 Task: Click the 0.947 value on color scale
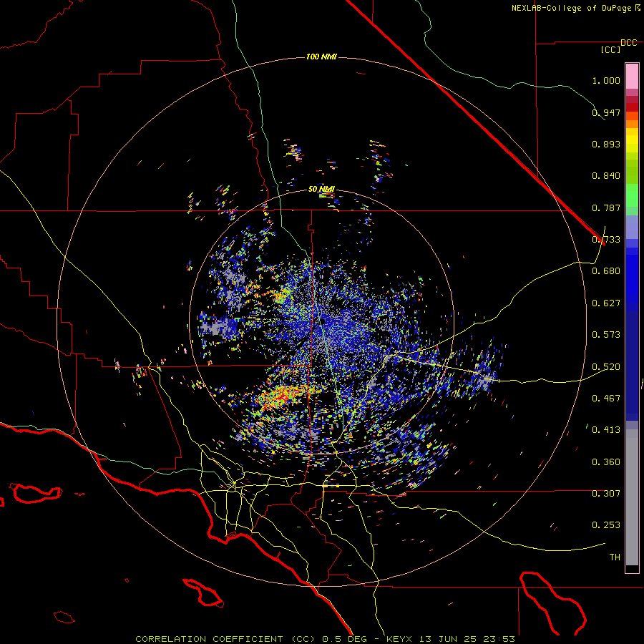(x=606, y=112)
